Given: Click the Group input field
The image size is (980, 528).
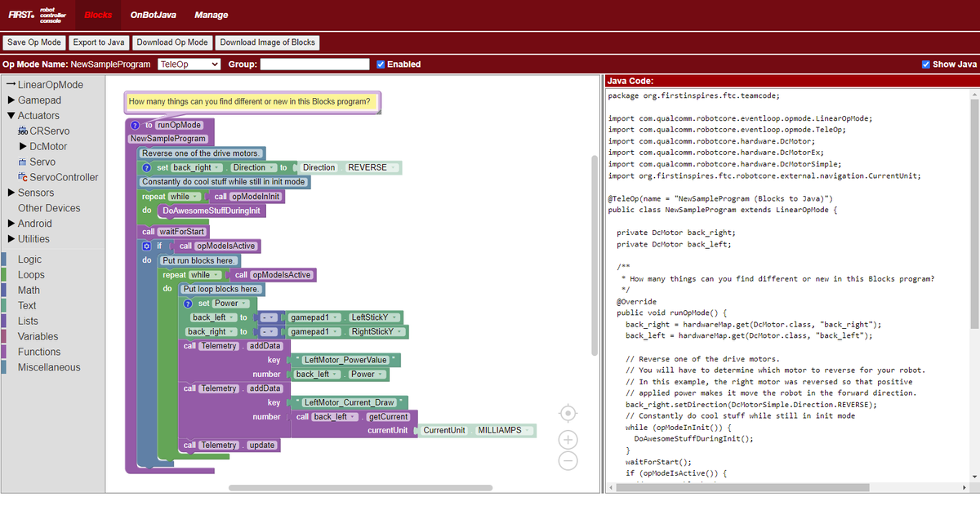Looking at the screenshot, I should point(315,64).
